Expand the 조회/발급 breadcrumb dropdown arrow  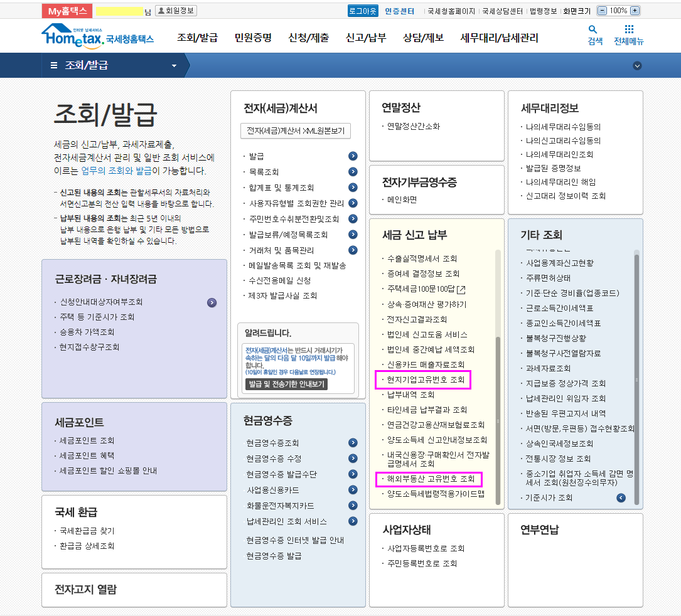(174, 66)
